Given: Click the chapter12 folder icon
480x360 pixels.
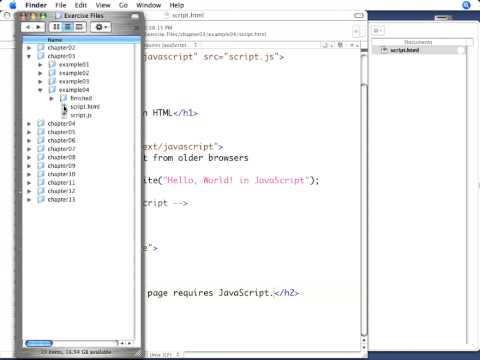Looking at the screenshot, I should pyautogui.click(x=41, y=191).
